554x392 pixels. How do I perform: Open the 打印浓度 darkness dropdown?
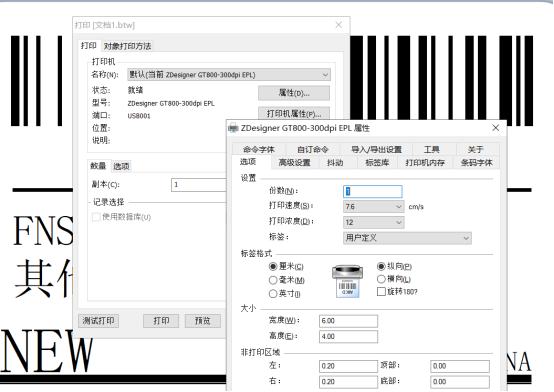[x=373, y=222]
